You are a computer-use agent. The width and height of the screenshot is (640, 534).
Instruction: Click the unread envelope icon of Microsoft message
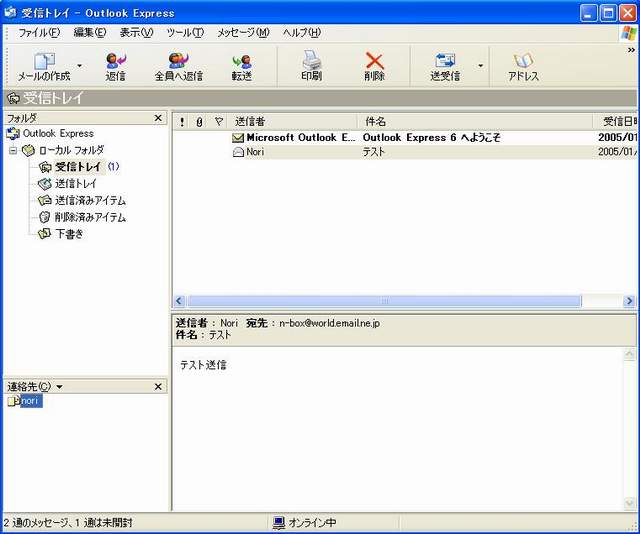(x=238, y=138)
